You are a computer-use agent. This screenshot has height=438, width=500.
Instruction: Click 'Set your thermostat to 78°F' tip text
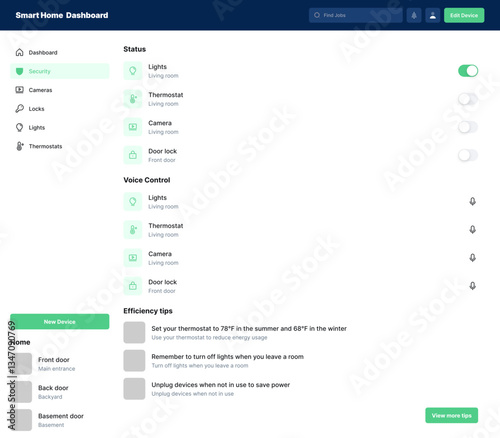[249, 328]
